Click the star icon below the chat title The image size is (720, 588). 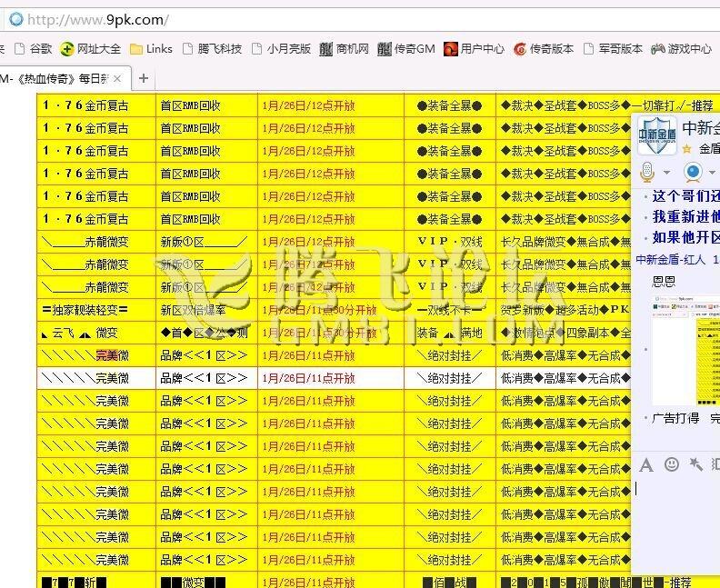[x=687, y=148]
